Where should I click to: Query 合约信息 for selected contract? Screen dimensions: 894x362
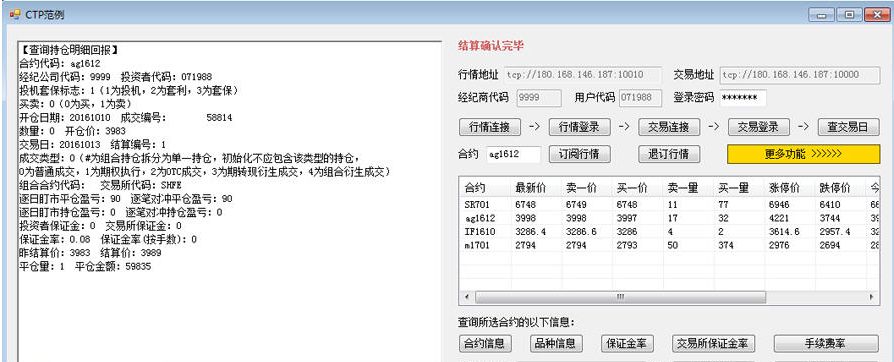(485, 343)
